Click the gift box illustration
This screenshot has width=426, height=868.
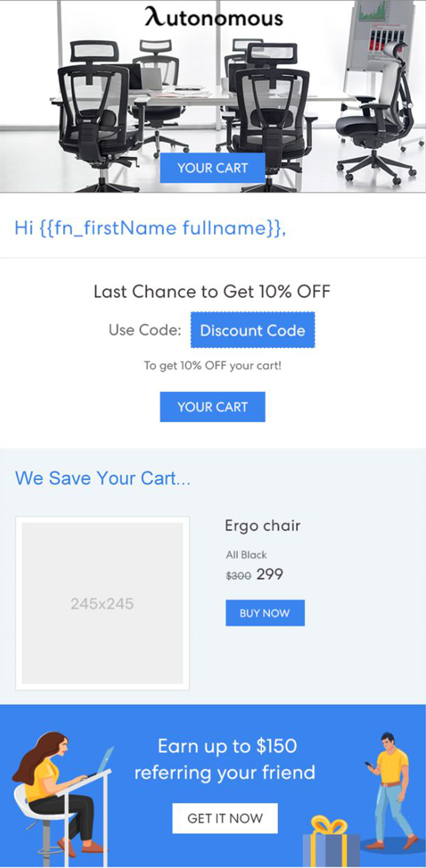[331, 842]
